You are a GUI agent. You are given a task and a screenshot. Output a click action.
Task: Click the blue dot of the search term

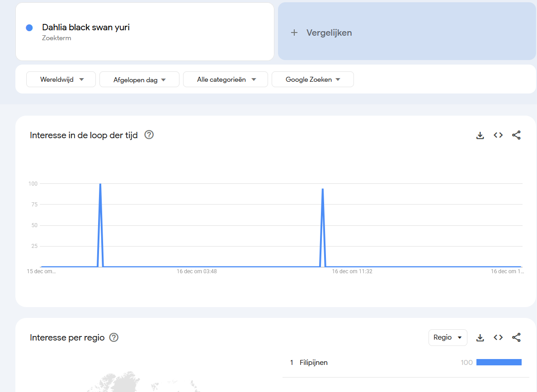[29, 28]
